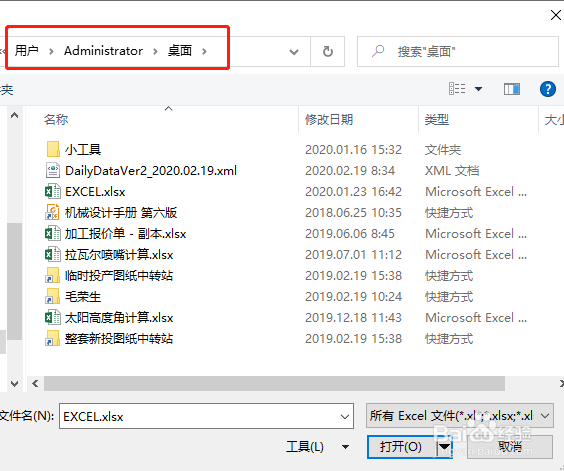564x471 pixels.
Task: Select 毛荣生 shortcut name
Action: (x=83, y=297)
